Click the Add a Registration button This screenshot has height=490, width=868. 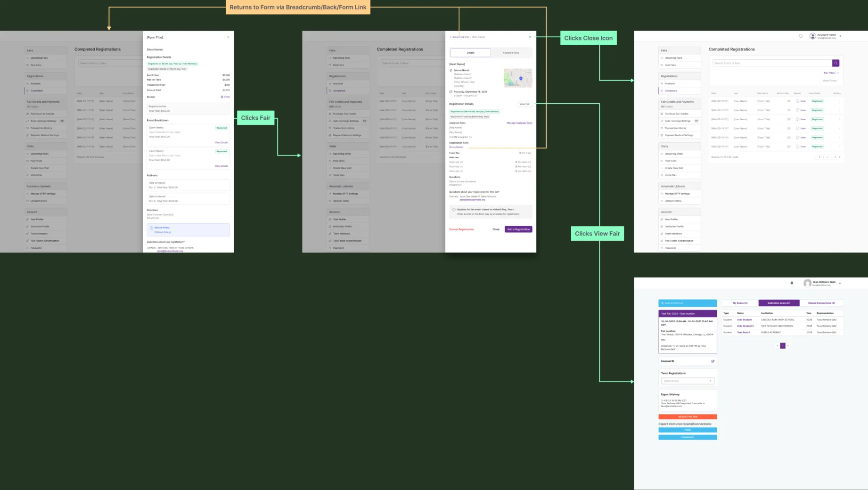click(518, 229)
